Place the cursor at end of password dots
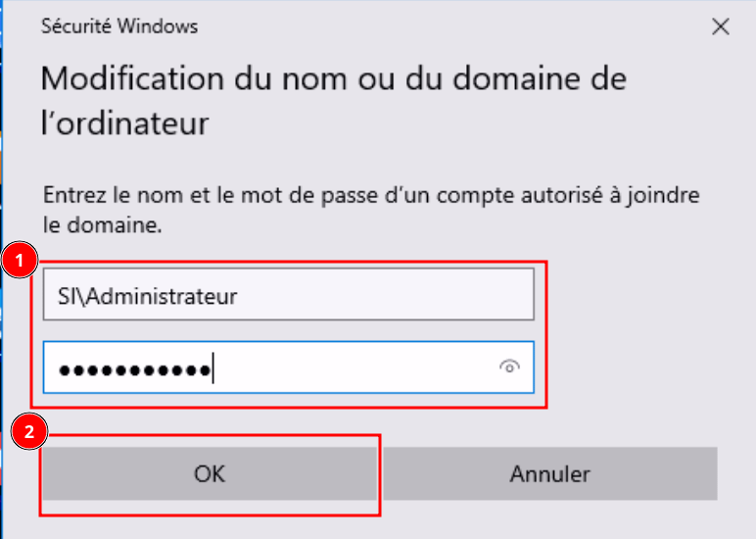This screenshot has height=539, width=756. tap(213, 369)
